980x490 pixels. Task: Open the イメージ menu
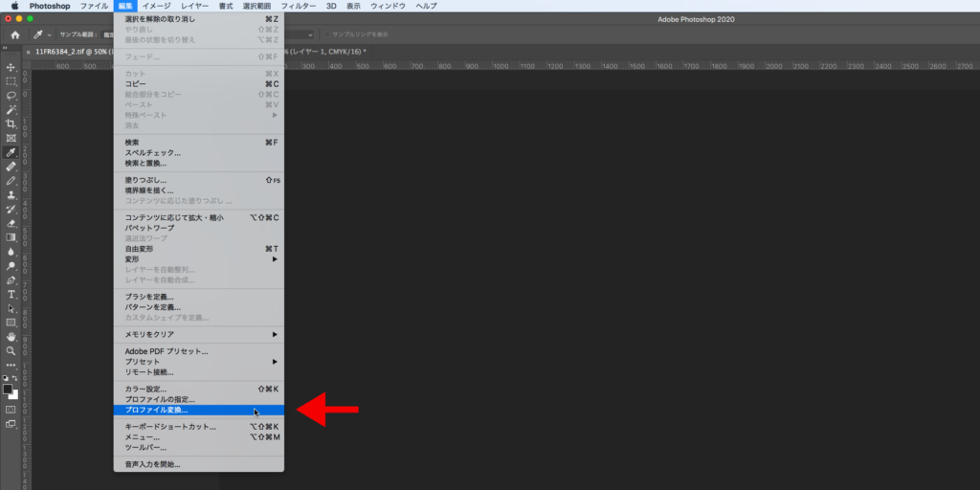pyautogui.click(x=156, y=6)
